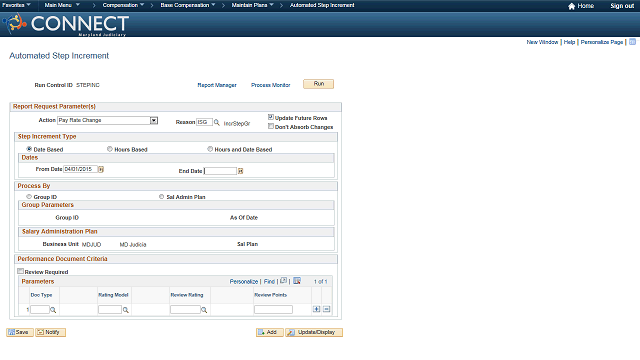640x360 pixels.
Task: Click the Rating Model input field
Action: 110,310
